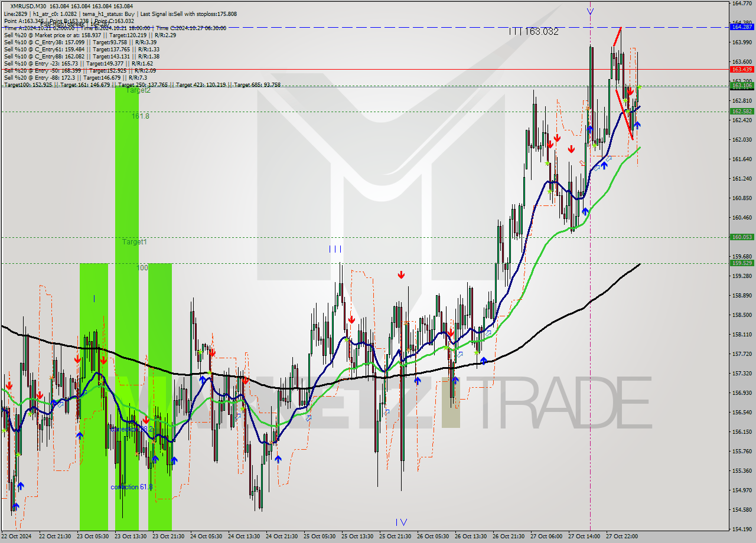Click the blue wave 'V' label at top

[590, 11]
